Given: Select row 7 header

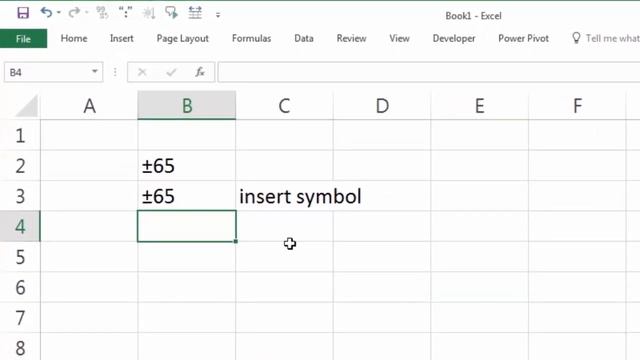Looking at the screenshot, I should (x=20, y=318).
